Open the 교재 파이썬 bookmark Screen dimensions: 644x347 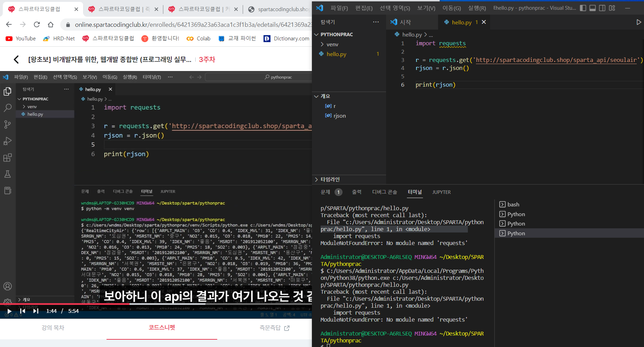coord(237,39)
